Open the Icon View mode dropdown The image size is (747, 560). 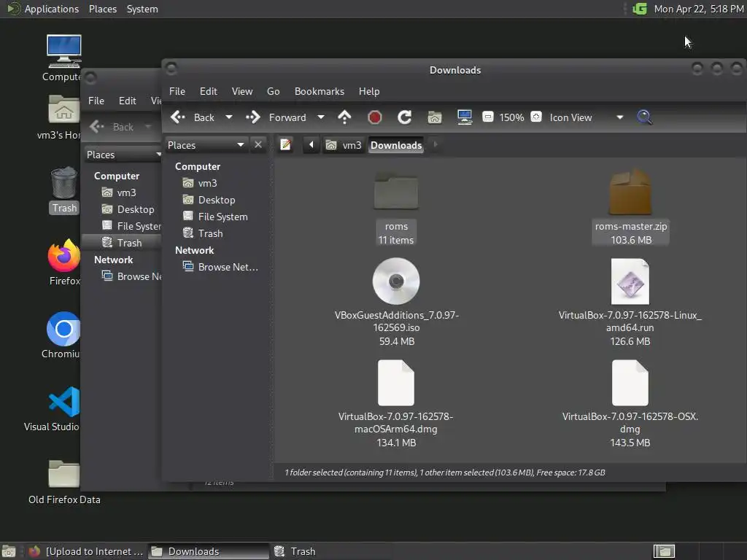[x=587, y=117]
